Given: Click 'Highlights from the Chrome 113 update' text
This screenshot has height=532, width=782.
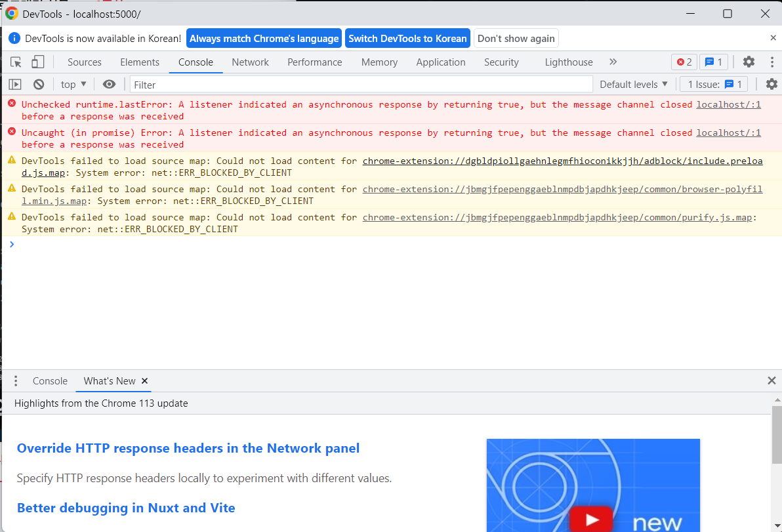Looking at the screenshot, I should 101,403.
